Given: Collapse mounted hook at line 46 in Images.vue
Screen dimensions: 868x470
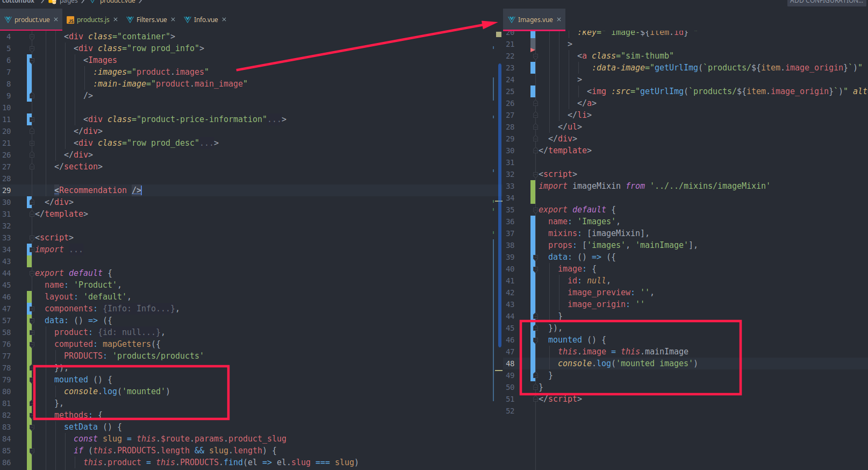Looking at the screenshot, I should pyautogui.click(x=535, y=340).
